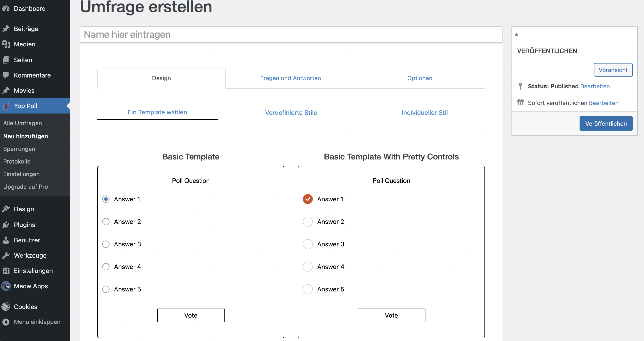Select Answer 4 radio in Basic Template
Screen dimensions: 644x341
106,266
